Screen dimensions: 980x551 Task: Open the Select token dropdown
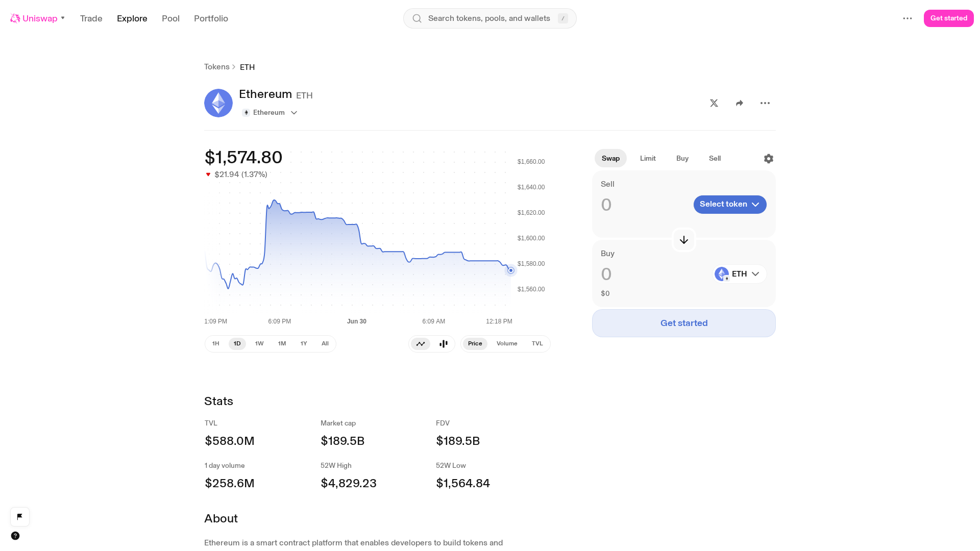click(x=730, y=205)
